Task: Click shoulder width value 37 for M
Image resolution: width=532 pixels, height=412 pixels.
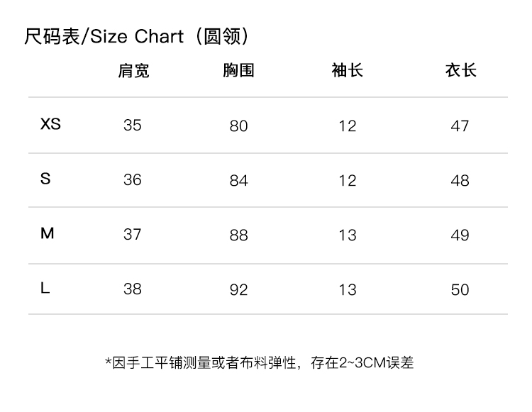Action: (133, 234)
